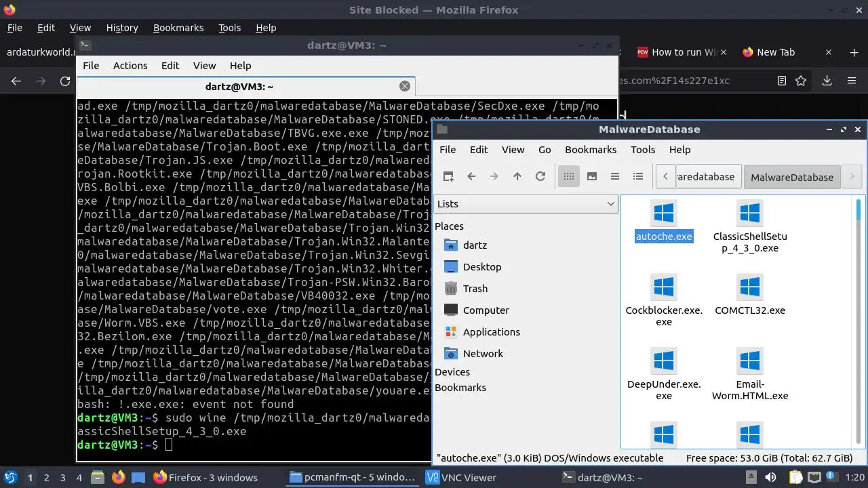The height and width of the screenshot is (488, 868).
Task: Go back in the file manager
Action: pyautogui.click(x=471, y=176)
